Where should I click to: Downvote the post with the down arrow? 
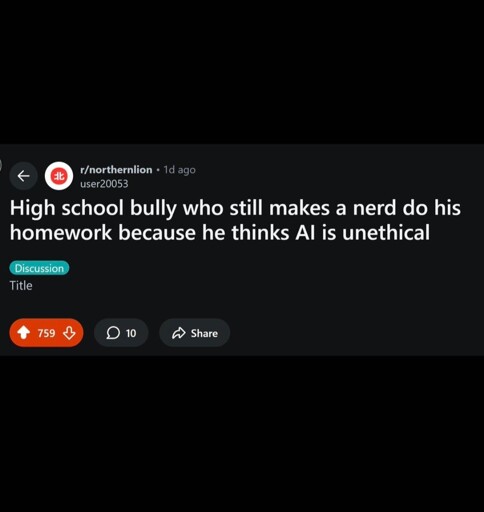point(69,333)
